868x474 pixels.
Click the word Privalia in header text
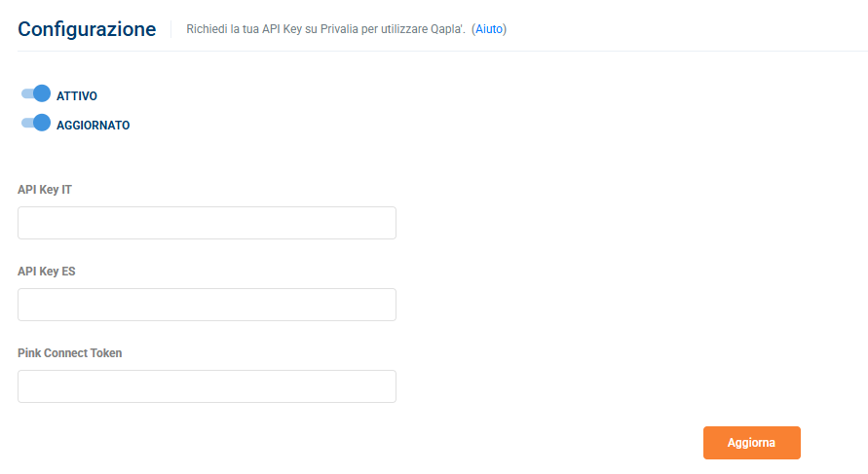tap(339, 29)
